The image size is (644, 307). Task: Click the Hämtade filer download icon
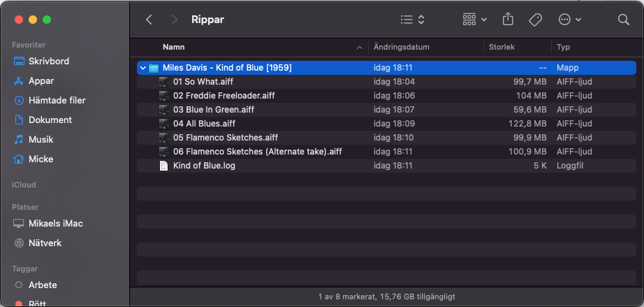pyautogui.click(x=19, y=100)
